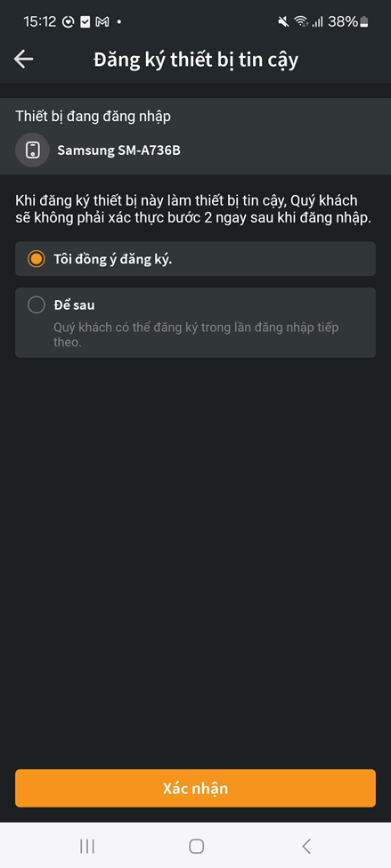Image resolution: width=391 pixels, height=868 pixels.
Task: Tap the 'Thiết bị đang đăng nhập' section heading
Action: (93, 117)
